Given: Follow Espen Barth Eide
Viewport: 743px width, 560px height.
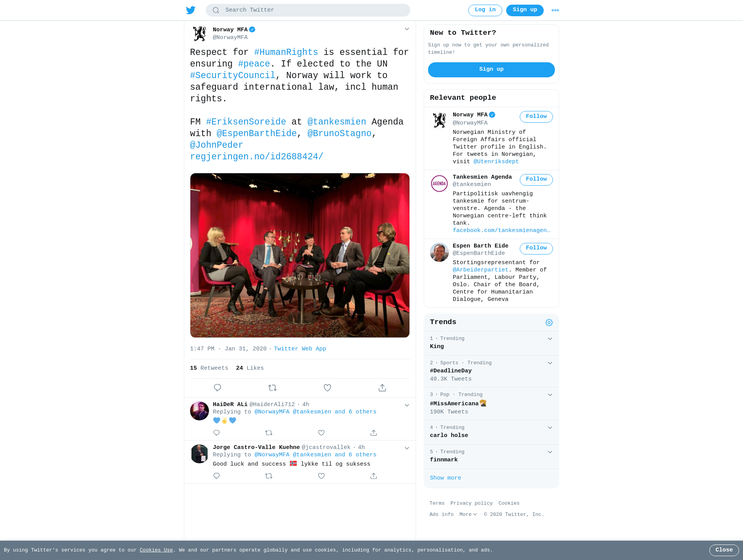Looking at the screenshot, I should tap(536, 248).
